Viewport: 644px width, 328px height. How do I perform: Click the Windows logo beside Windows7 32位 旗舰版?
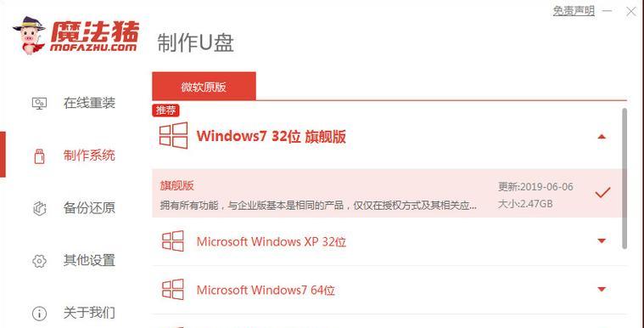(173, 135)
